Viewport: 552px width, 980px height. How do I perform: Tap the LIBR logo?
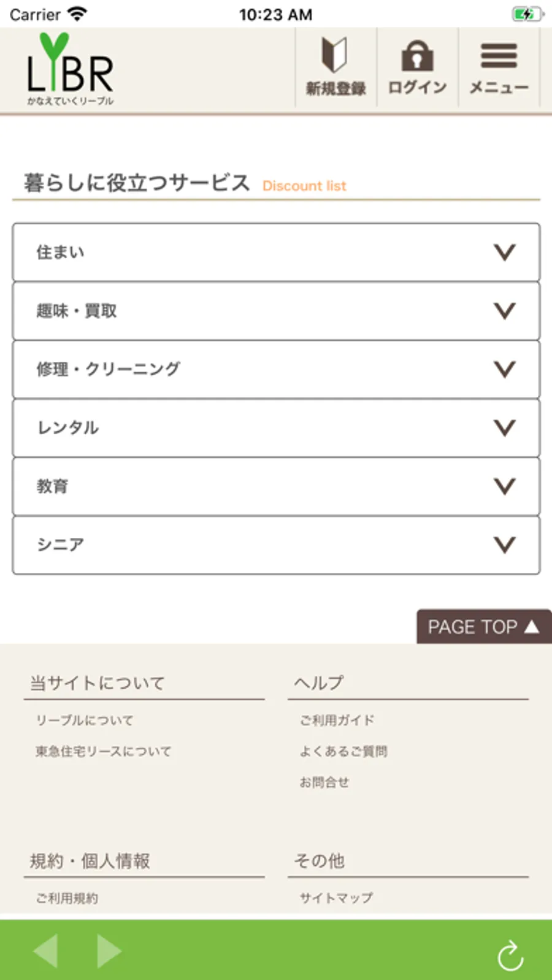click(x=71, y=69)
